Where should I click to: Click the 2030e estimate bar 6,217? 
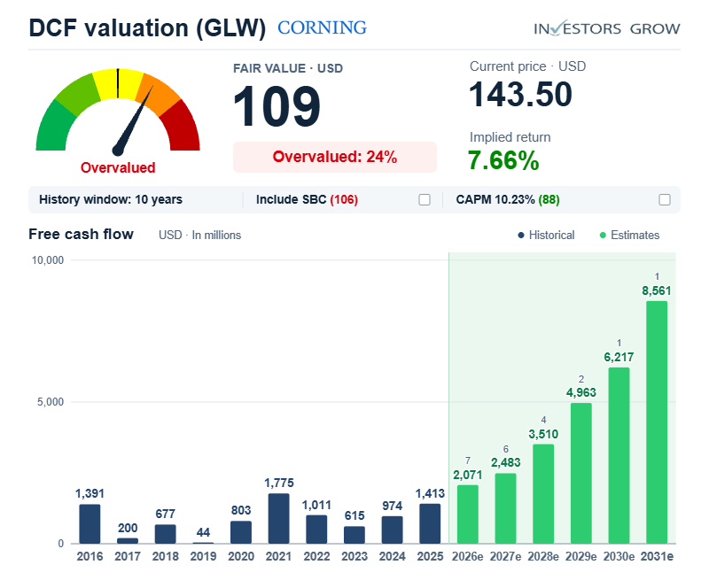coord(619,455)
